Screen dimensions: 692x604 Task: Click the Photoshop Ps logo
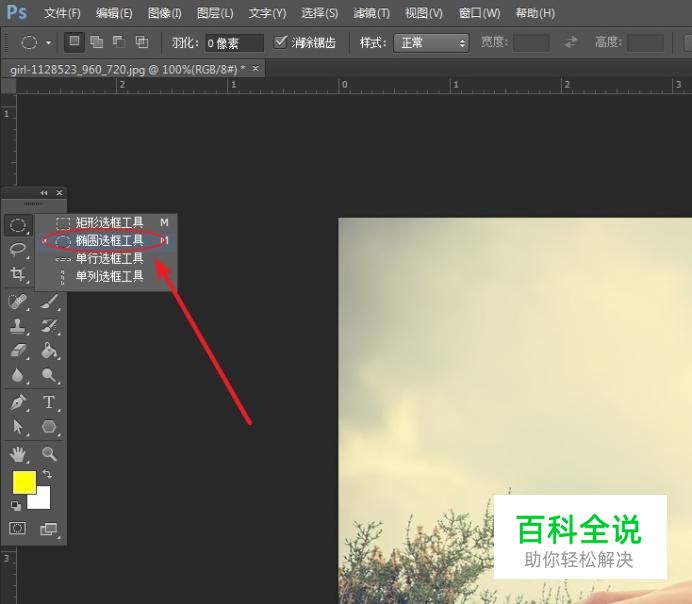(x=17, y=12)
